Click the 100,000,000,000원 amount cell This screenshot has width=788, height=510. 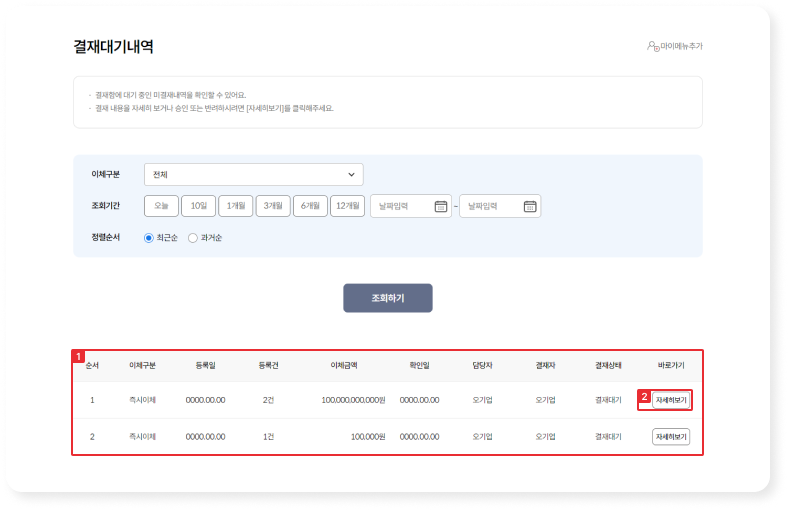click(353, 400)
